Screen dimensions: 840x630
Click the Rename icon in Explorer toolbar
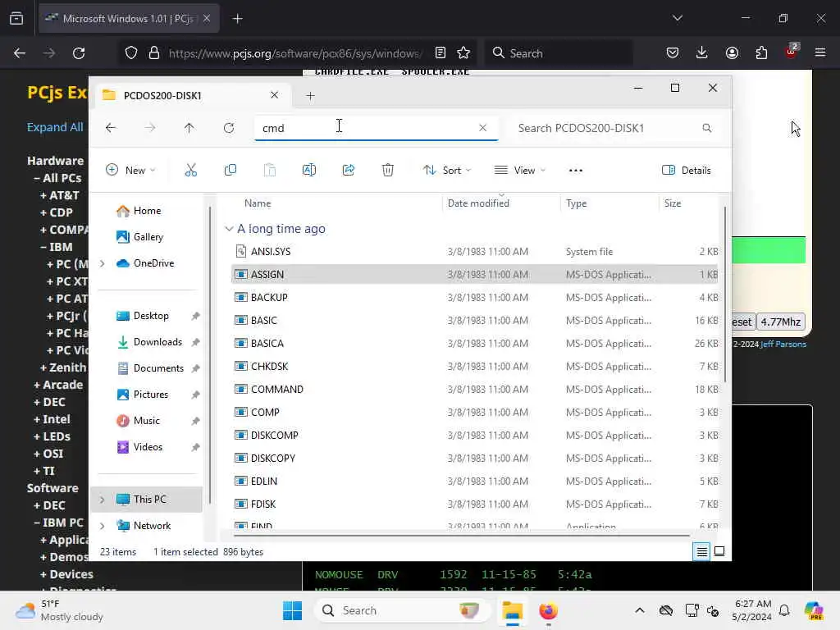309,171
